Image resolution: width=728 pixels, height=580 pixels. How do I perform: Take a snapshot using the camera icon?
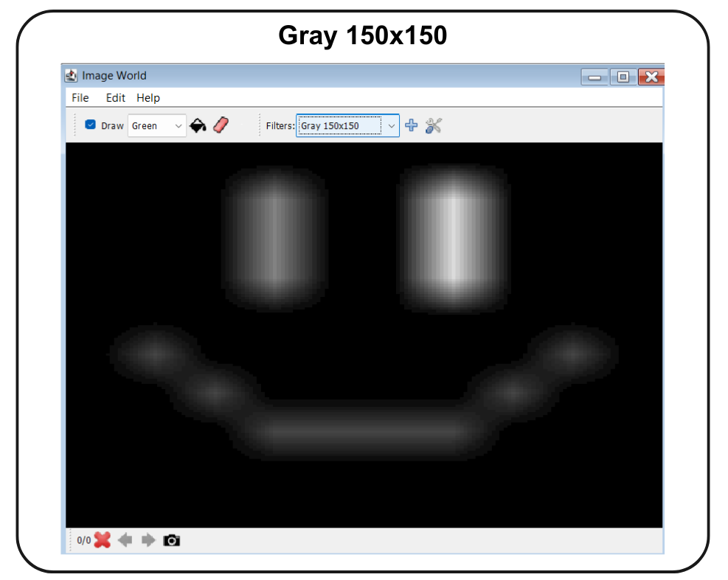click(x=172, y=540)
